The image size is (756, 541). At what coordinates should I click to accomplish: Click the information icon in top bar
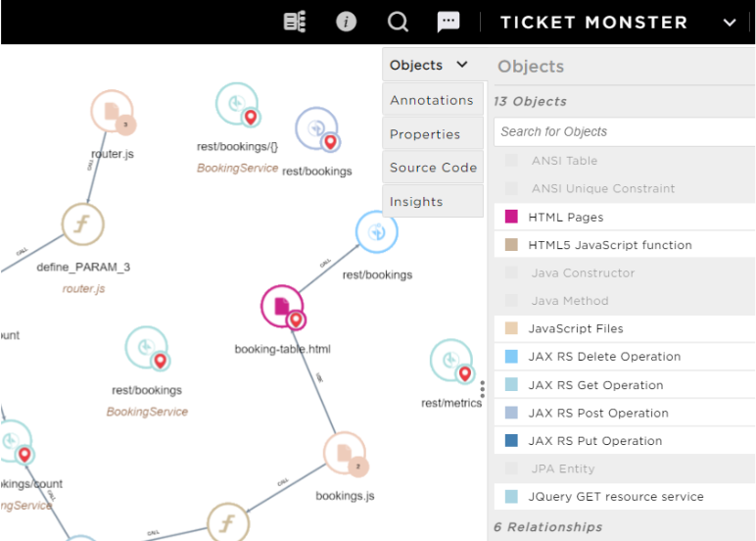pos(347,22)
